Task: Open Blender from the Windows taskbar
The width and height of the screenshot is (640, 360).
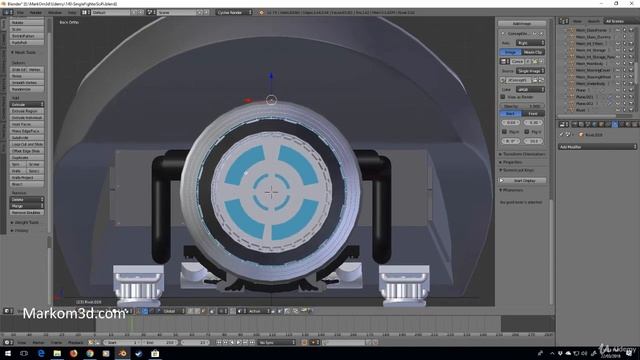Action: pos(122,353)
